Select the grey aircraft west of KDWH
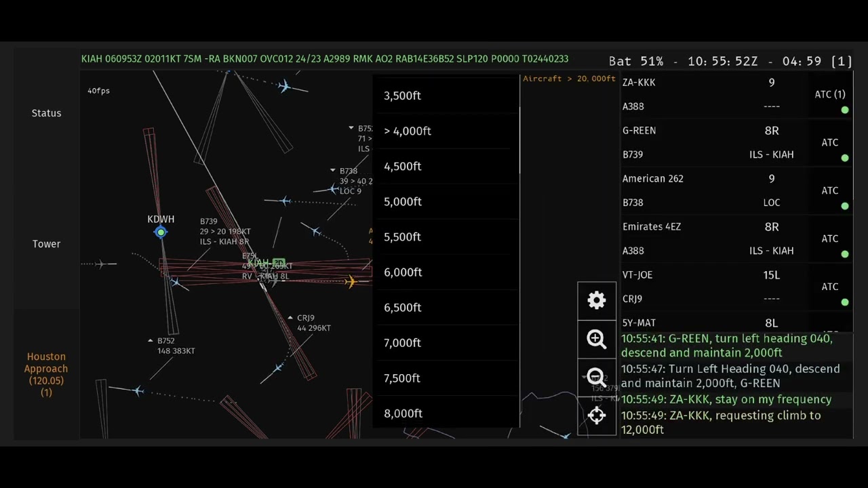The width and height of the screenshot is (868, 488). [101, 264]
